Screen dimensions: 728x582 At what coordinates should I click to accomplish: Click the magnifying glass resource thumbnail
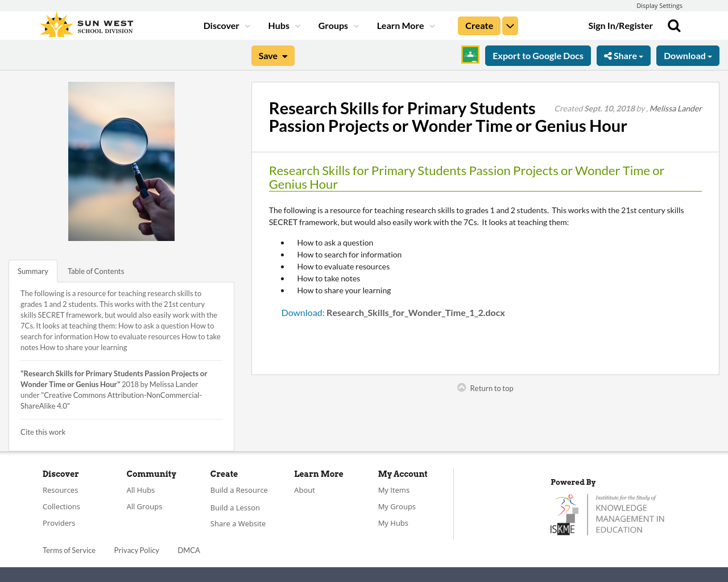click(121, 161)
